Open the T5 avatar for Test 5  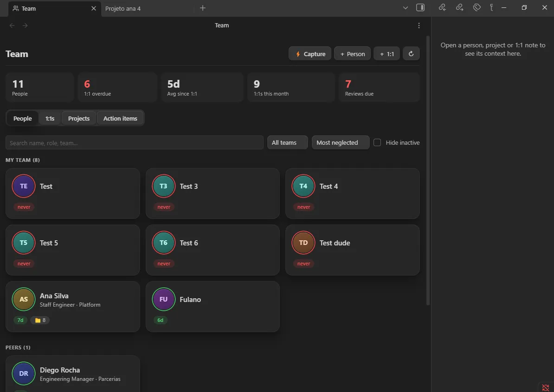[x=24, y=243]
